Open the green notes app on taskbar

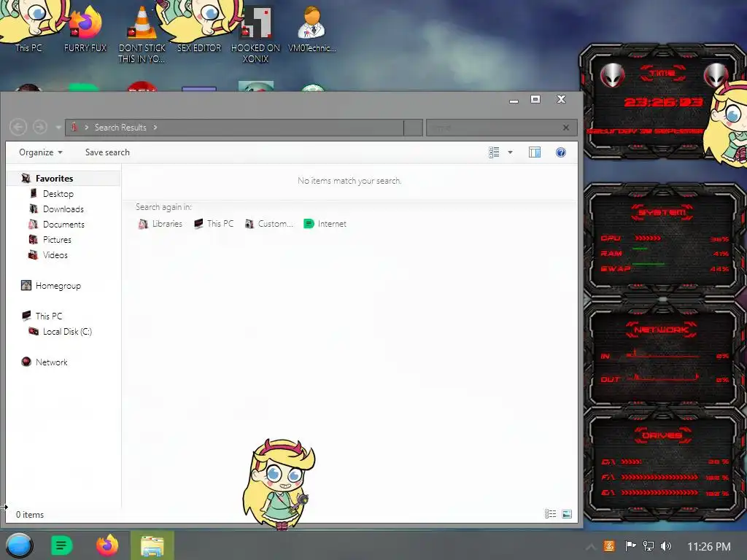point(61,545)
